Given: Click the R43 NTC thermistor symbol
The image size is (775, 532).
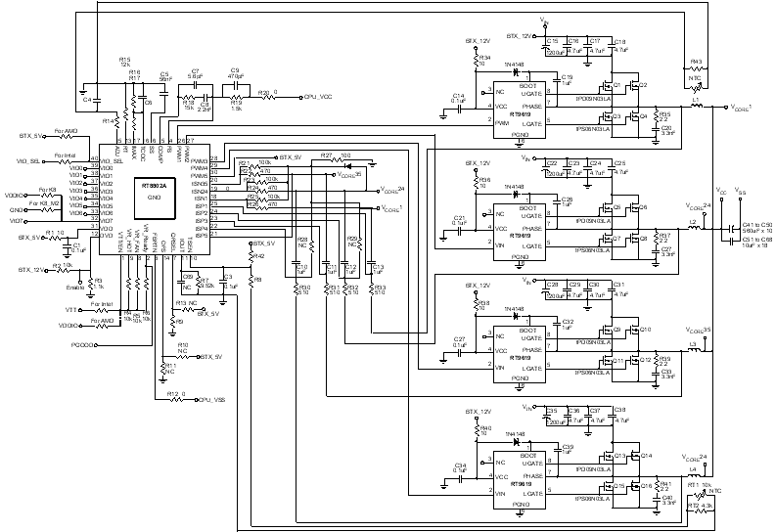Looking at the screenshot, I should pyautogui.click(x=696, y=72).
